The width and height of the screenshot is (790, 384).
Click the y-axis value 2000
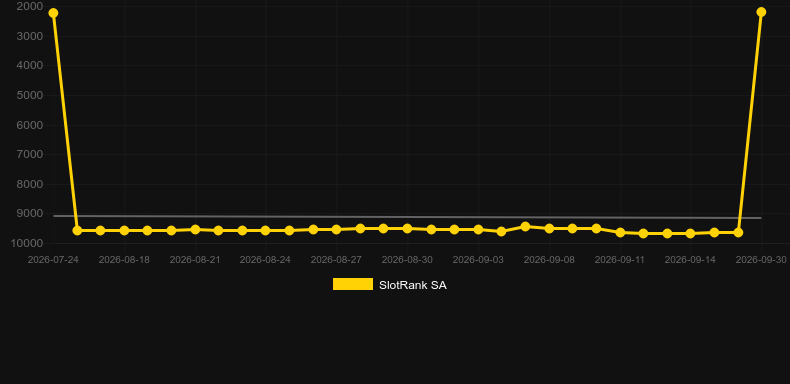pos(30,7)
